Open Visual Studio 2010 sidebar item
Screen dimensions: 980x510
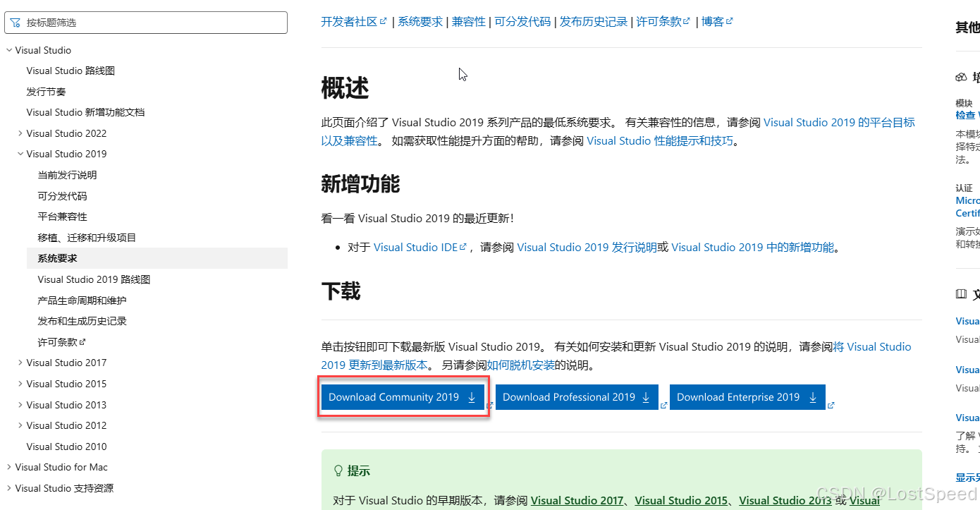pyautogui.click(x=66, y=447)
